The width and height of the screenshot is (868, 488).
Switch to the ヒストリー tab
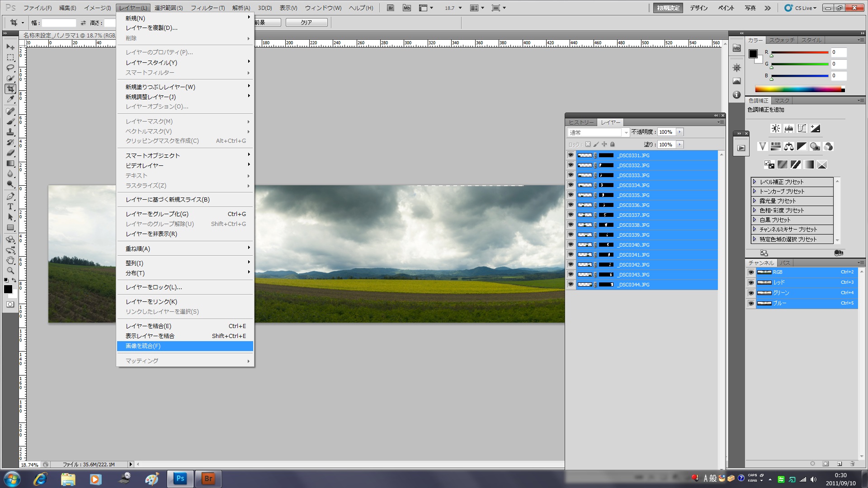point(581,122)
